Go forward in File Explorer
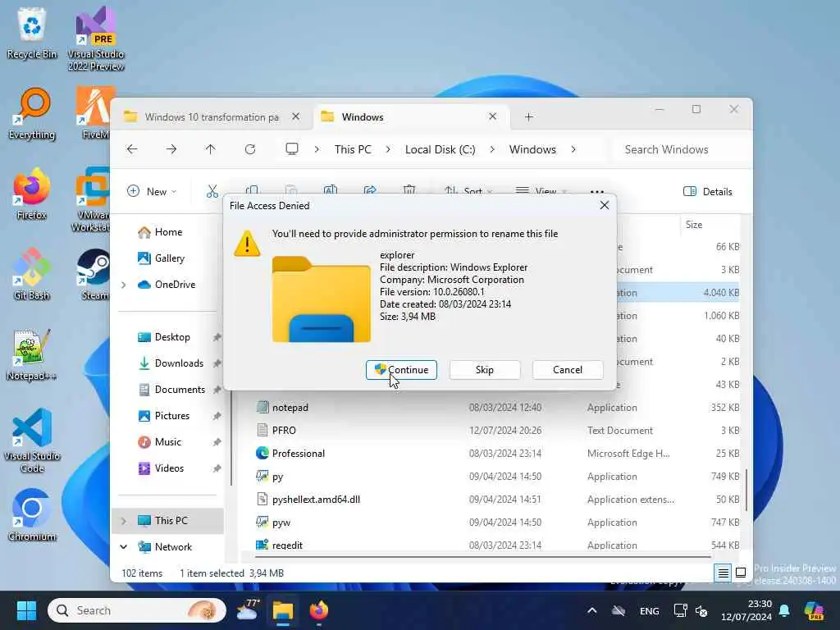Viewport: 840px width, 630px height. 171,149
